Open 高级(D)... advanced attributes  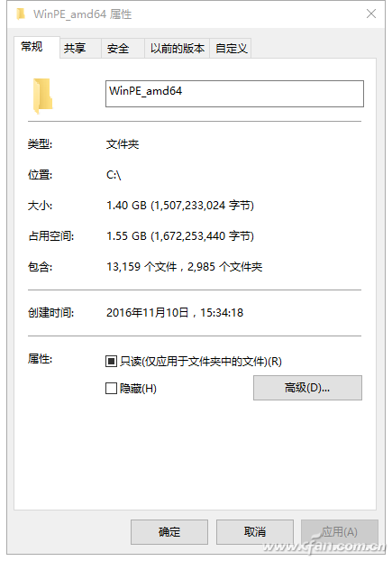[307, 388]
